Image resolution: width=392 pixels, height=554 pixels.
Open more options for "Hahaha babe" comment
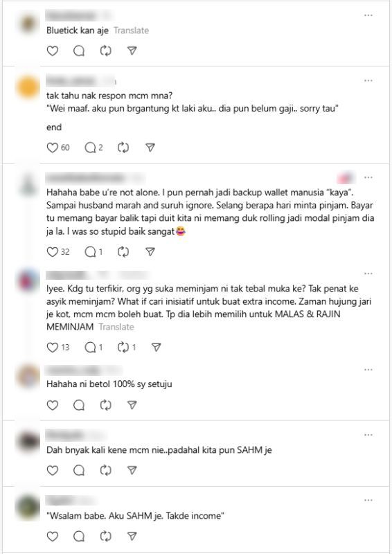click(368, 177)
